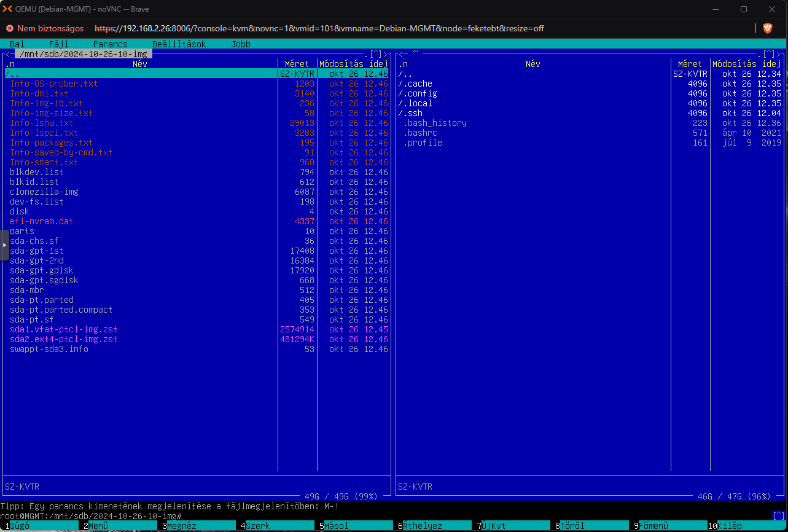Sort left panel by Méret column
The width and height of the screenshot is (788, 532).
pyautogui.click(x=297, y=64)
